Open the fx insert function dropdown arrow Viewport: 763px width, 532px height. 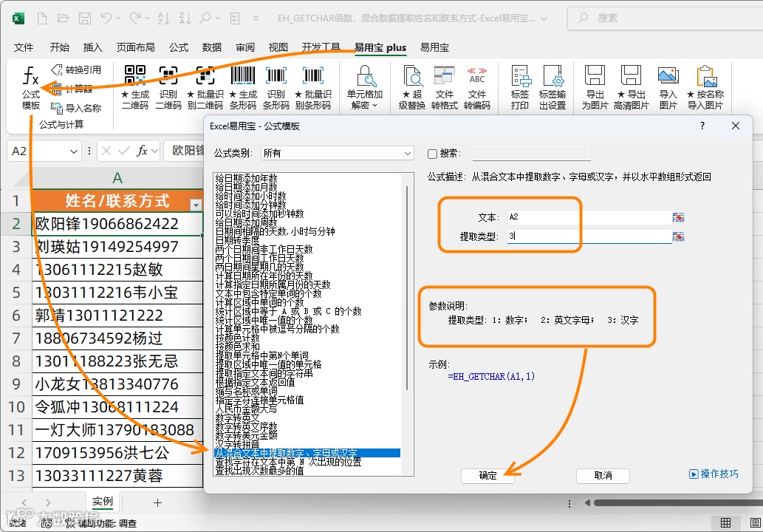(154, 151)
